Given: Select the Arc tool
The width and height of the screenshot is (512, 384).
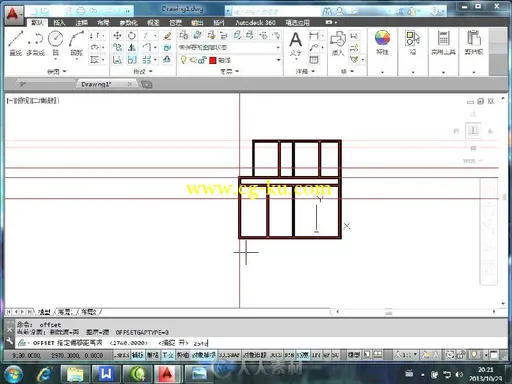Looking at the screenshot, I should 76,43.
